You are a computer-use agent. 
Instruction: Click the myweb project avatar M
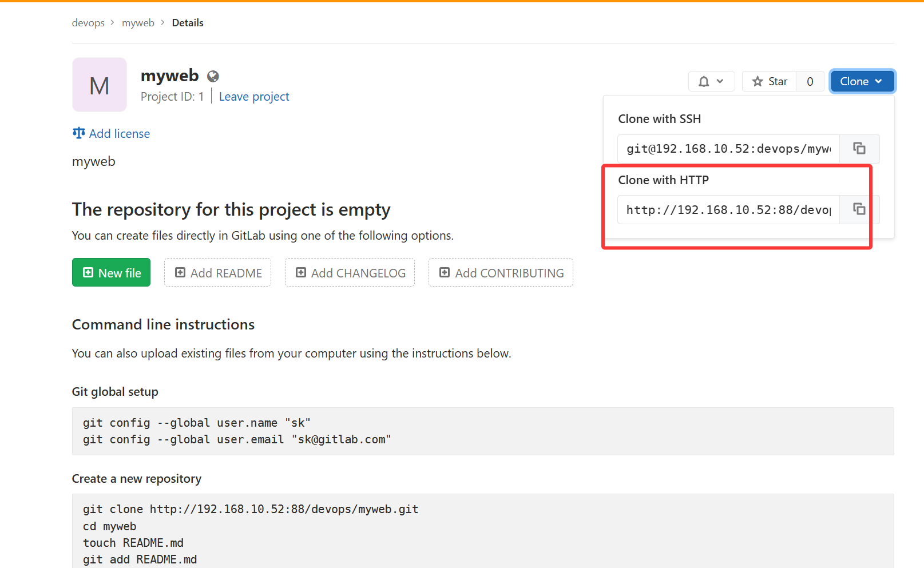click(x=100, y=85)
